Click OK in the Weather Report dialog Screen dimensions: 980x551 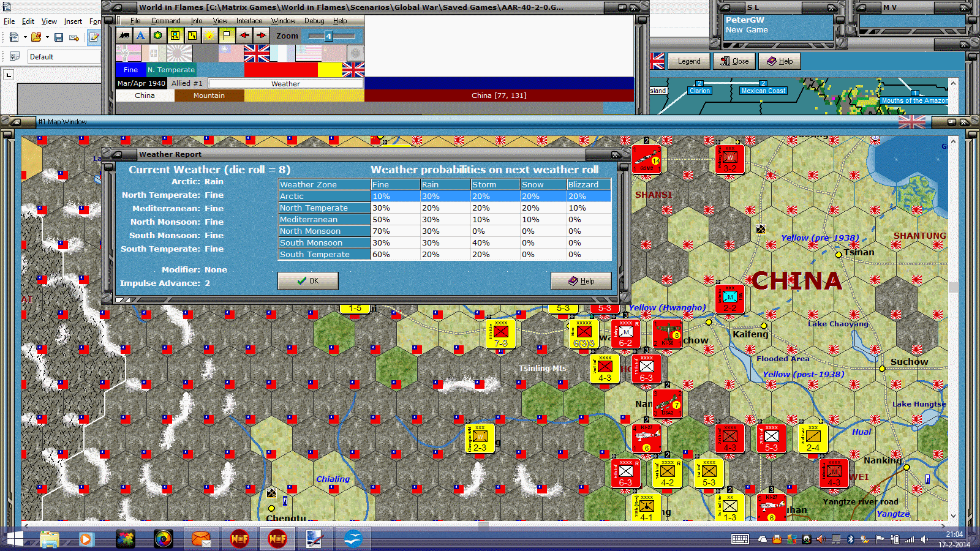308,281
